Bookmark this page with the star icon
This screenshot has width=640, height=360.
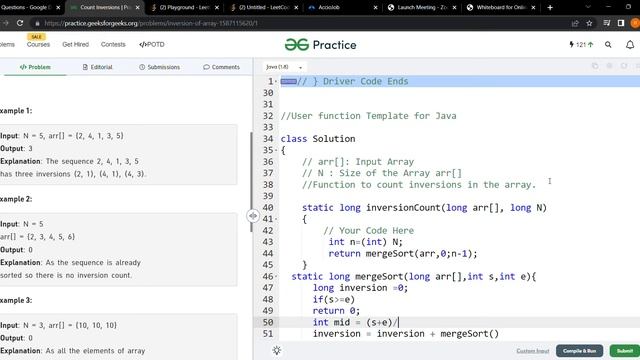coord(589,23)
